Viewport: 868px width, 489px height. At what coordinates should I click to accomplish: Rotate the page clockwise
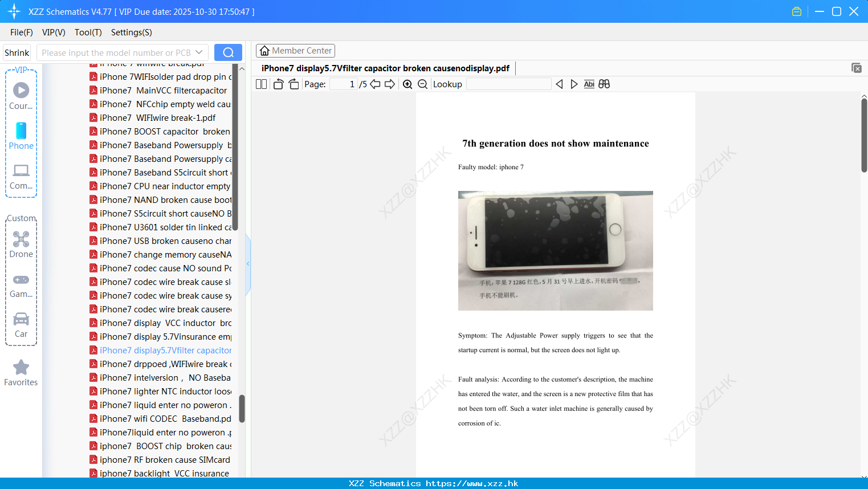[294, 84]
